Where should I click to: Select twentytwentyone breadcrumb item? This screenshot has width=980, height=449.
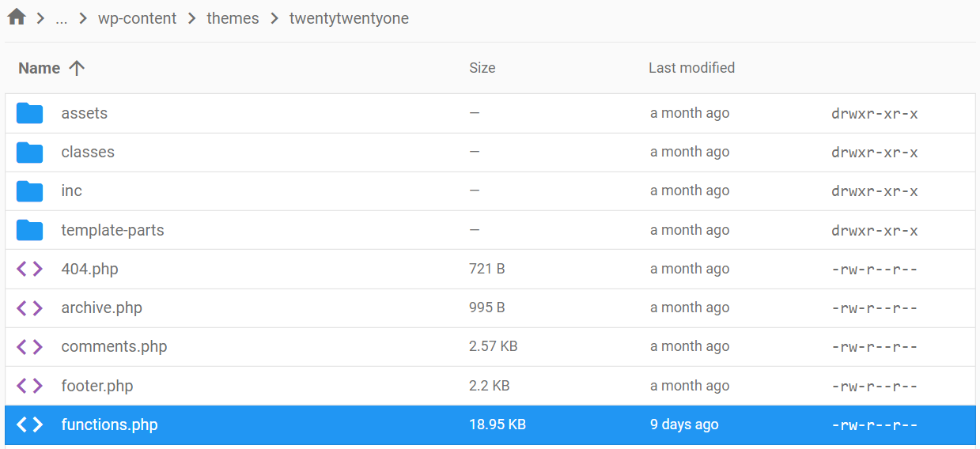point(349,18)
